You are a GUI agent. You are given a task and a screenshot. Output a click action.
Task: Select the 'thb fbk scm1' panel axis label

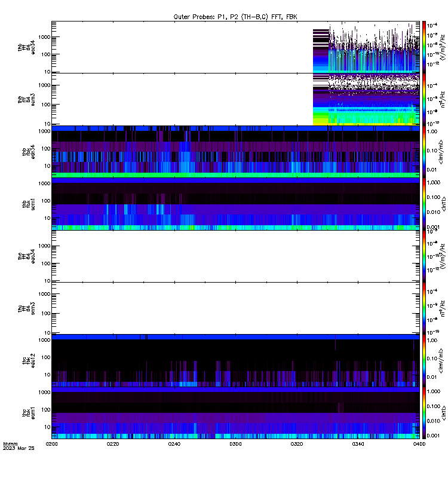pos(29,204)
